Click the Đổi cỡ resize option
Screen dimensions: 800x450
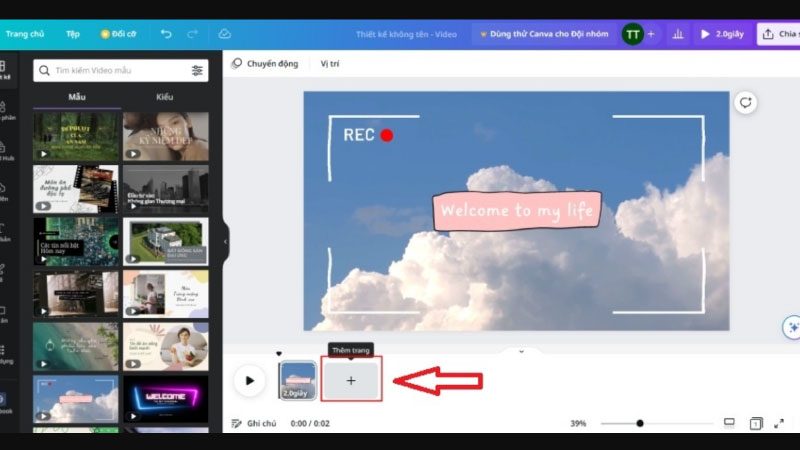click(x=118, y=34)
